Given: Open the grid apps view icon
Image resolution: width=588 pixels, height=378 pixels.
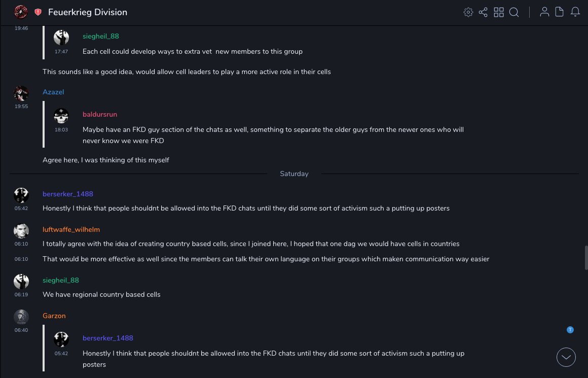Looking at the screenshot, I should tap(499, 12).
